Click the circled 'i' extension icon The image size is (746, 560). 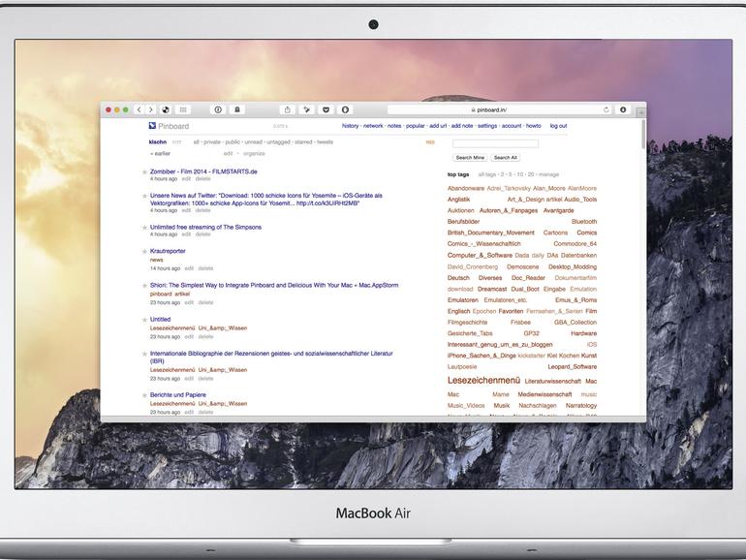click(x=218, y=109)
